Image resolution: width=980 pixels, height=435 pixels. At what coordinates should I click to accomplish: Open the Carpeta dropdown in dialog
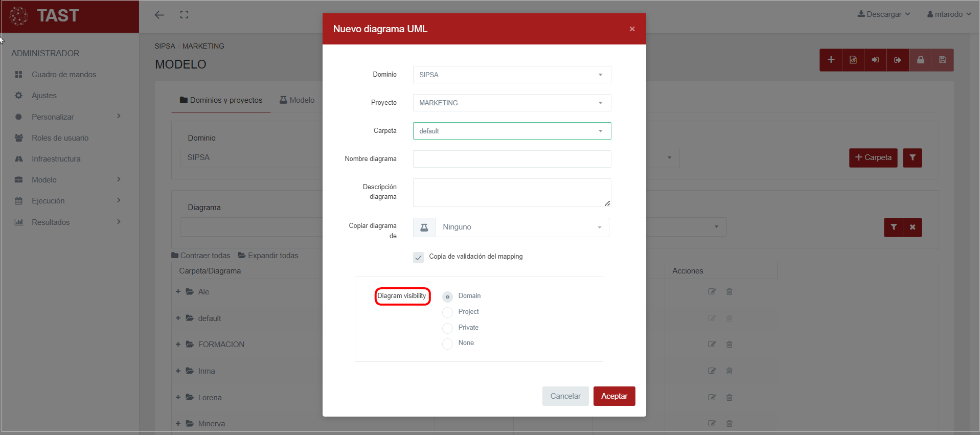[512, 131]
